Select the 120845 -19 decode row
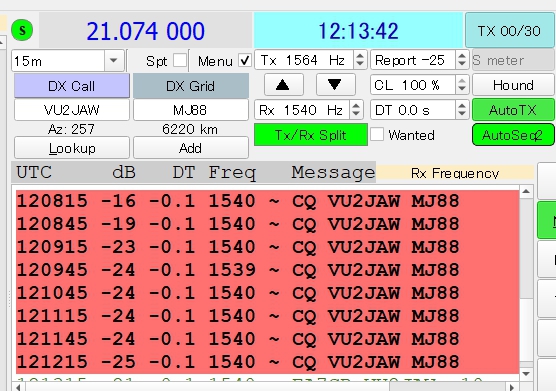Image resolution: width=556 pixels, height=391 pixels. 268,224
